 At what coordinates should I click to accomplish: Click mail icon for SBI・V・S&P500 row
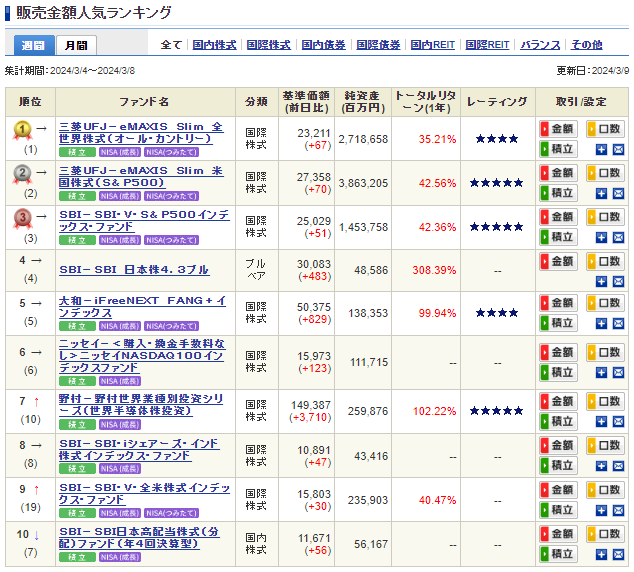618,238
